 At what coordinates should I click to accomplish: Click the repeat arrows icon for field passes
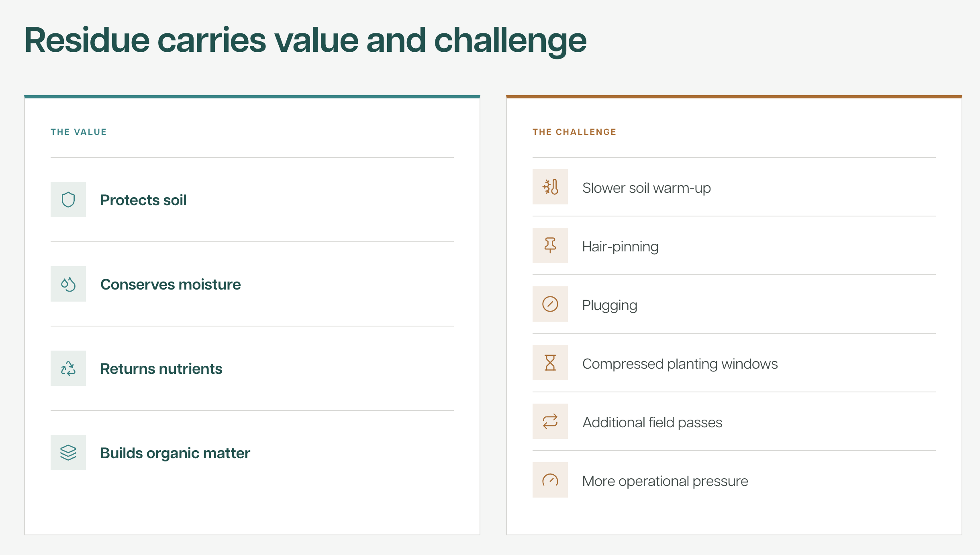tap(550, 421)
